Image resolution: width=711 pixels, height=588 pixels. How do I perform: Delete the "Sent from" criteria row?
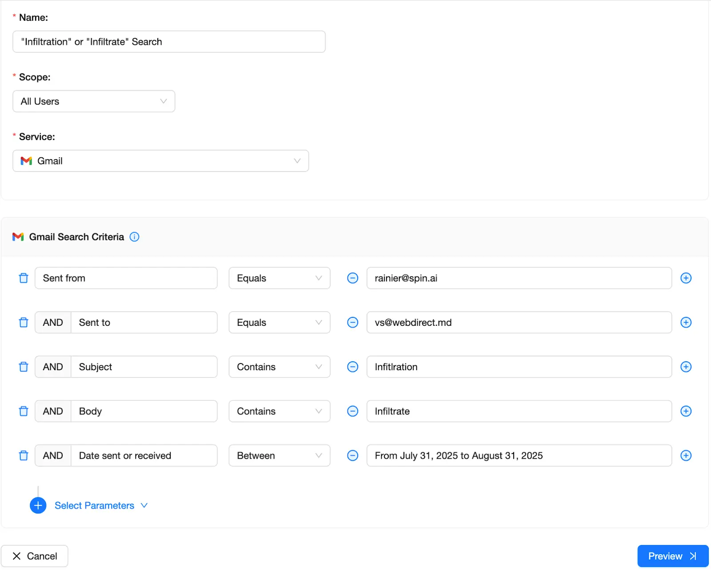[23, 278]
